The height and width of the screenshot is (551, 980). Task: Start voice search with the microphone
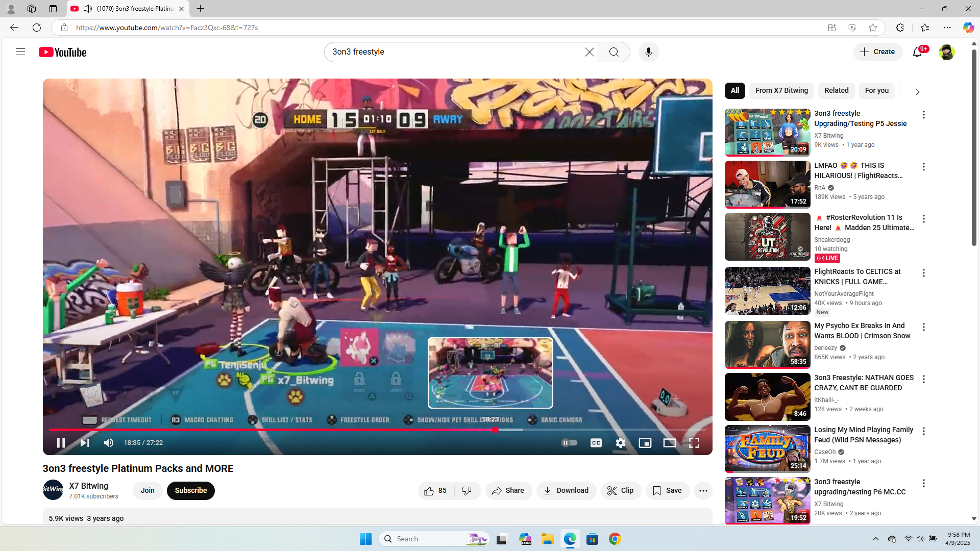649,52
